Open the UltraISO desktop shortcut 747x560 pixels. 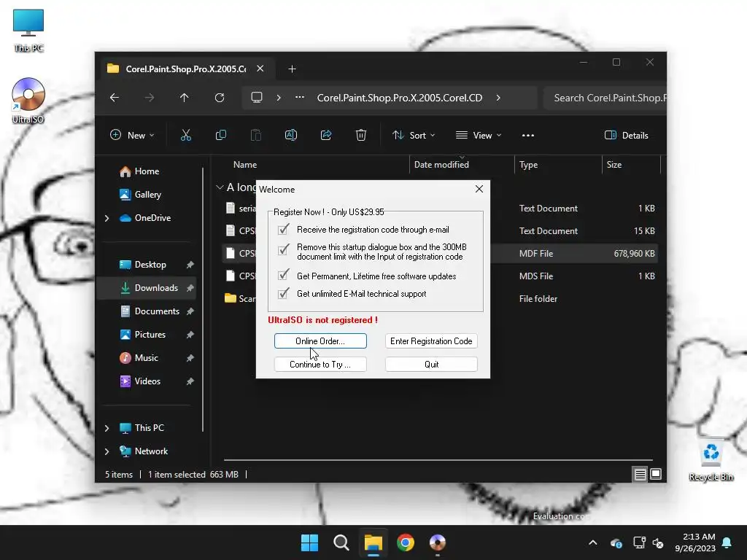[28, 101]
